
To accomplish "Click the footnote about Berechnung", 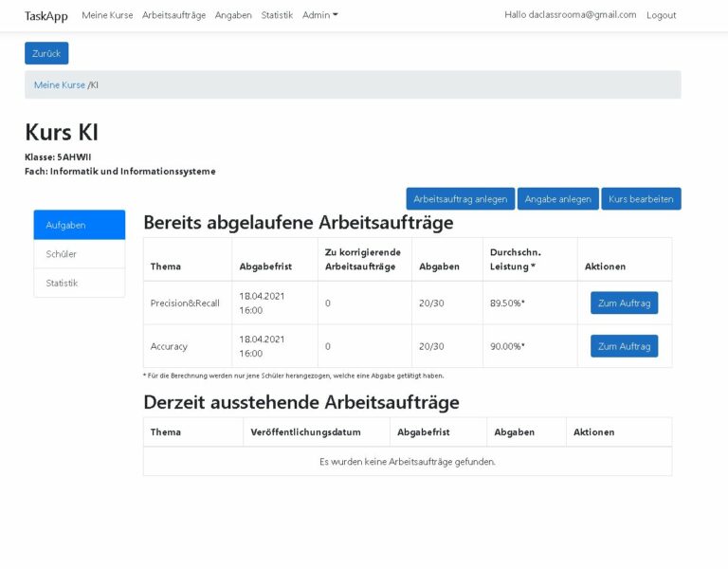I will point(294,376).
